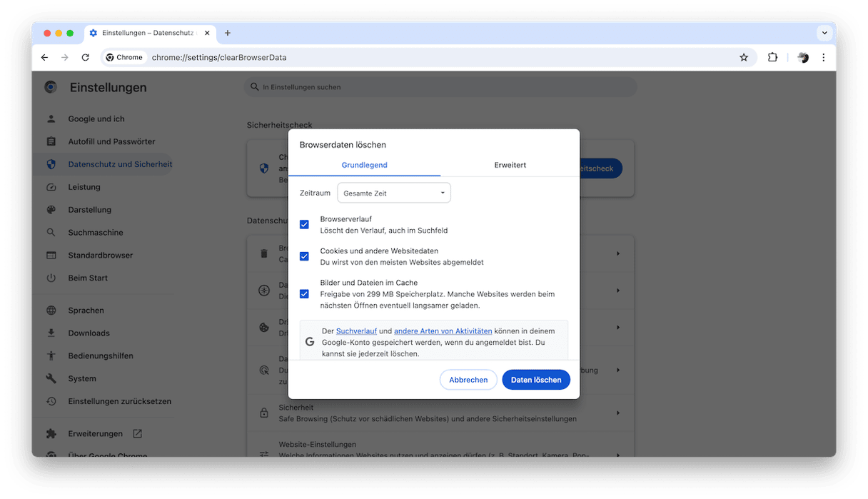Click the back navigation arrow
The image size is (868, 499).
coord(44,58)
